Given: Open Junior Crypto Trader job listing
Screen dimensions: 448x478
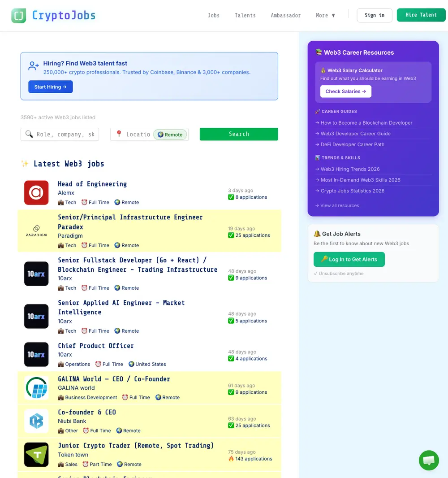Looking at the screenshot, I should pos(136,446).
